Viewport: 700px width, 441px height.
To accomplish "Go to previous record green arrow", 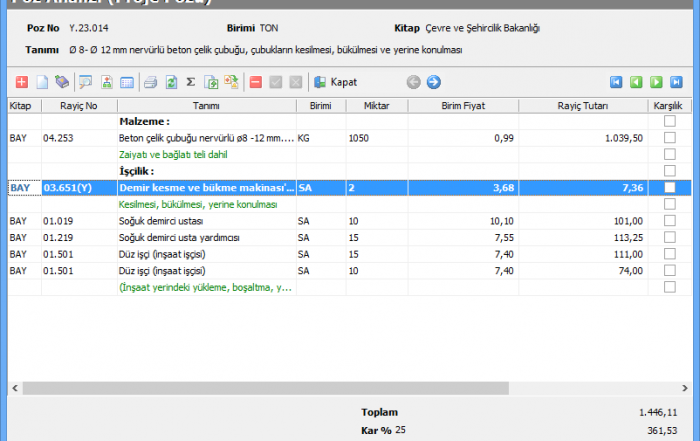I will 636,82.
